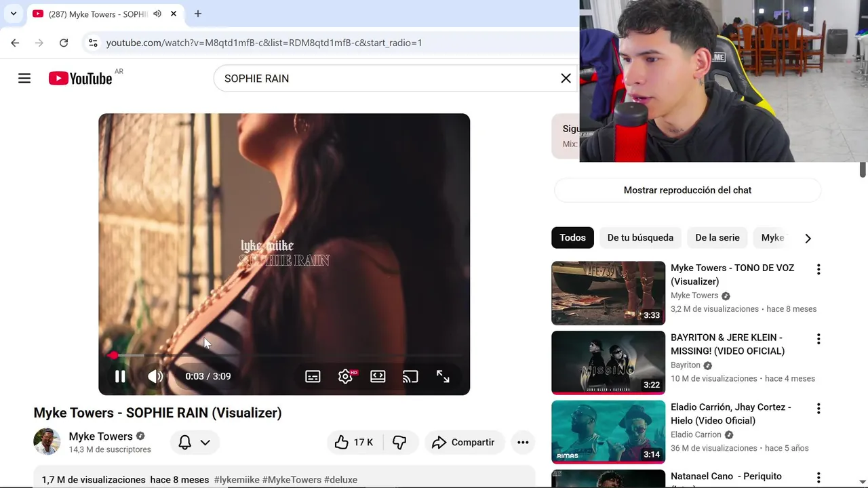The image size is (868, 488).
Task: Go forward in browser history
Action: click(39, 43)
